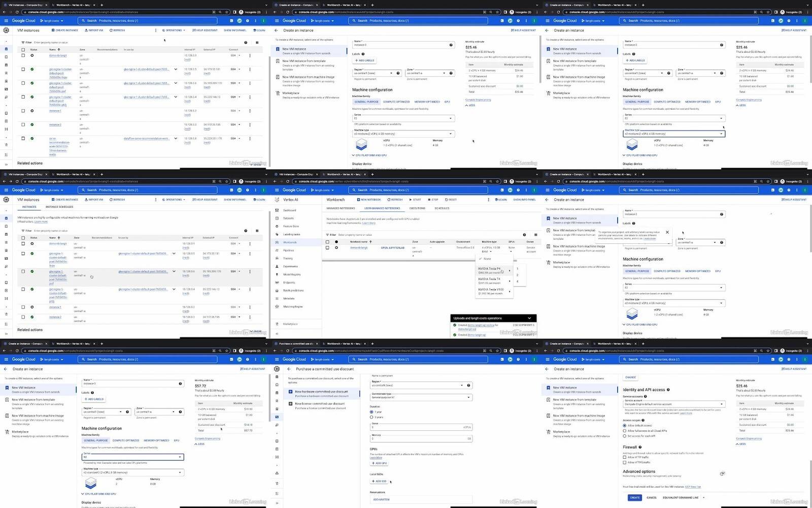Click New Notebook button in Workbench
Viewport: 812px width, 508px height.
coord(369,200)
